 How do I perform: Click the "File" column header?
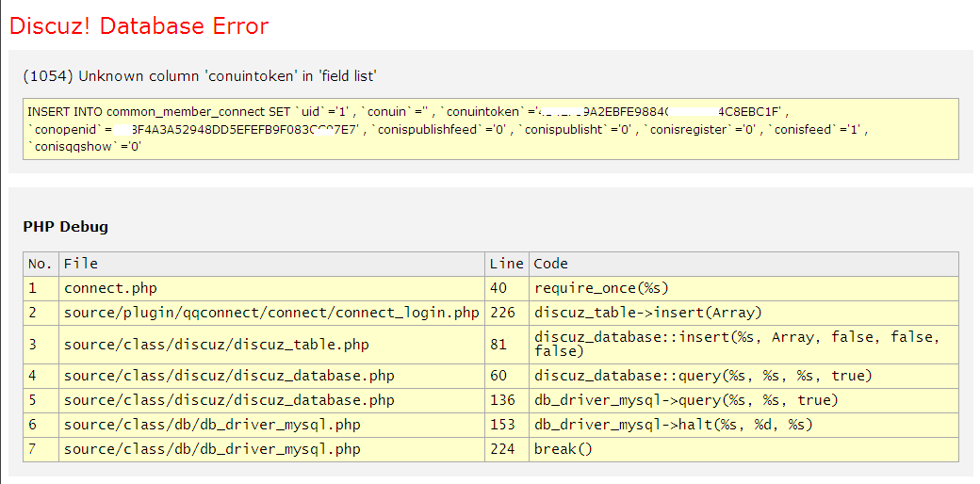[x=81, y=264]
